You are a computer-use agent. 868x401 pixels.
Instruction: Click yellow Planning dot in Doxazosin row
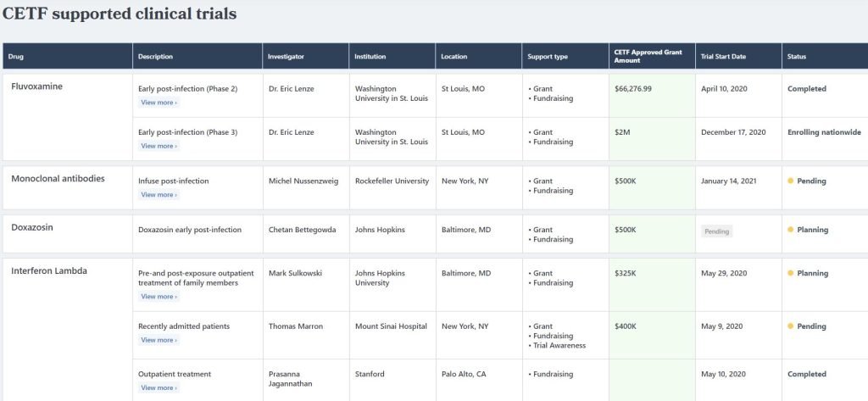click(x=791, y=230)
